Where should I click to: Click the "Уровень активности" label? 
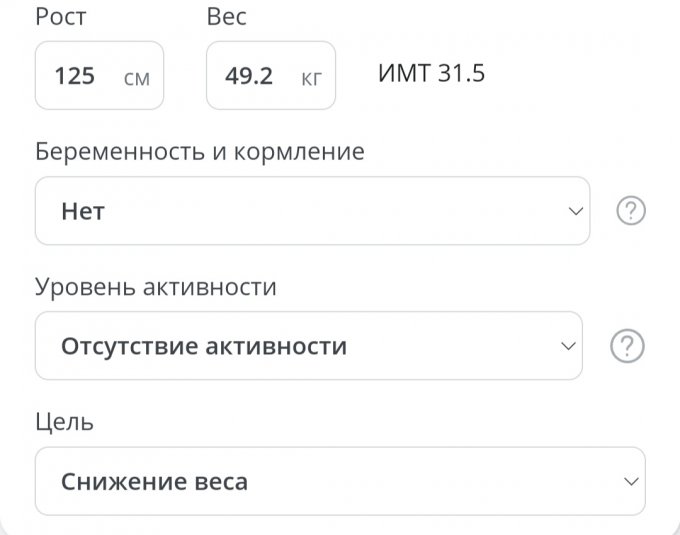coord(156,288)
